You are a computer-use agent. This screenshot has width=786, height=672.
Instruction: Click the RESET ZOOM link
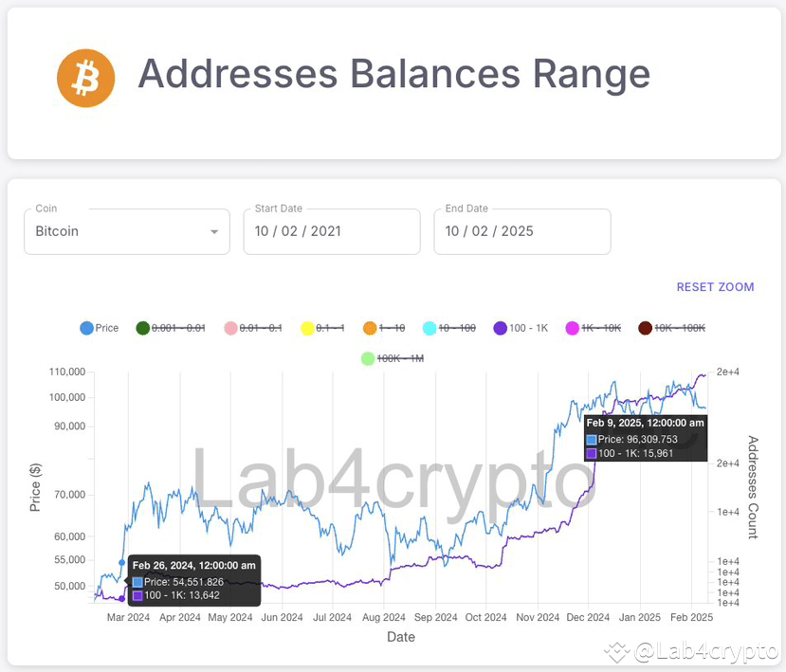click(716, 286)
